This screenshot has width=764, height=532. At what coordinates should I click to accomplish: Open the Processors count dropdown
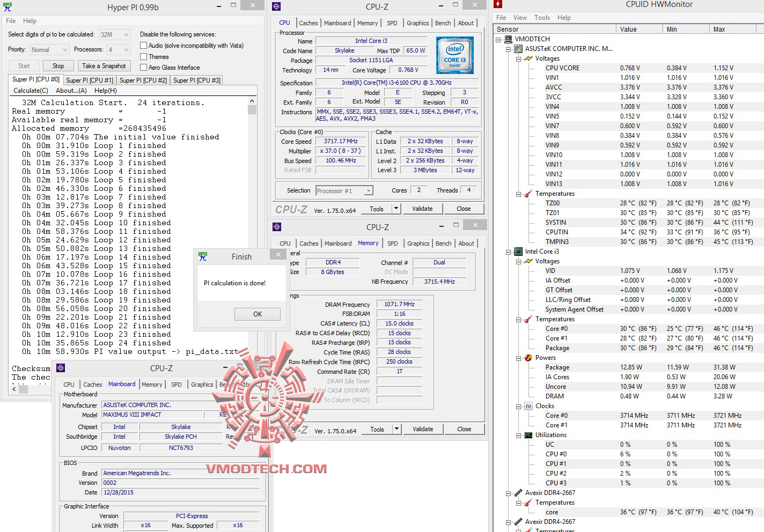click(119, 50)
